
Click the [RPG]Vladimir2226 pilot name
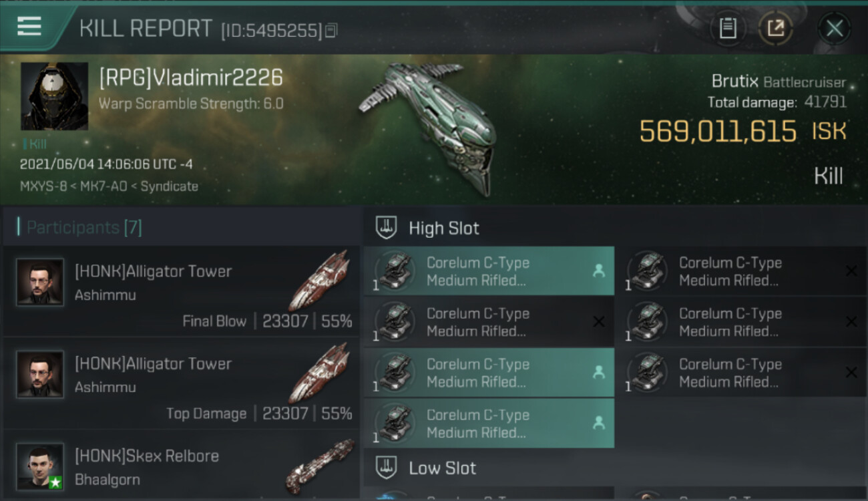[191, 78]
